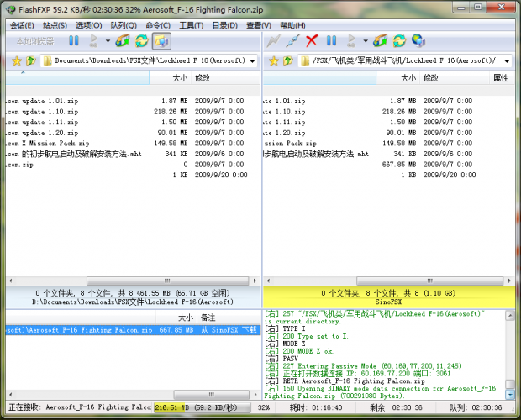Click the red X abort icon in right toolbar
Image resolution: width=521 pixels, height=420 pixels.
[x=312, y=40]
